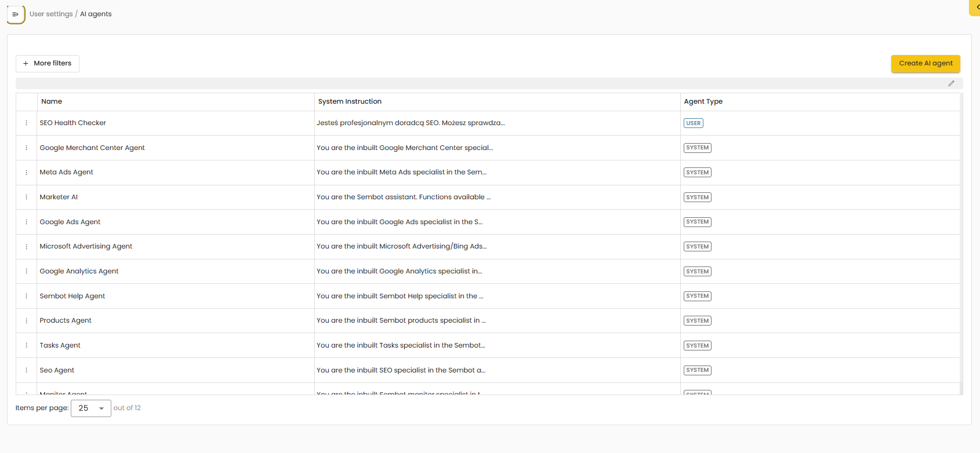Click the USER badge for SEO Health Checker
This screenshot has height=453, width=980.
694,123
